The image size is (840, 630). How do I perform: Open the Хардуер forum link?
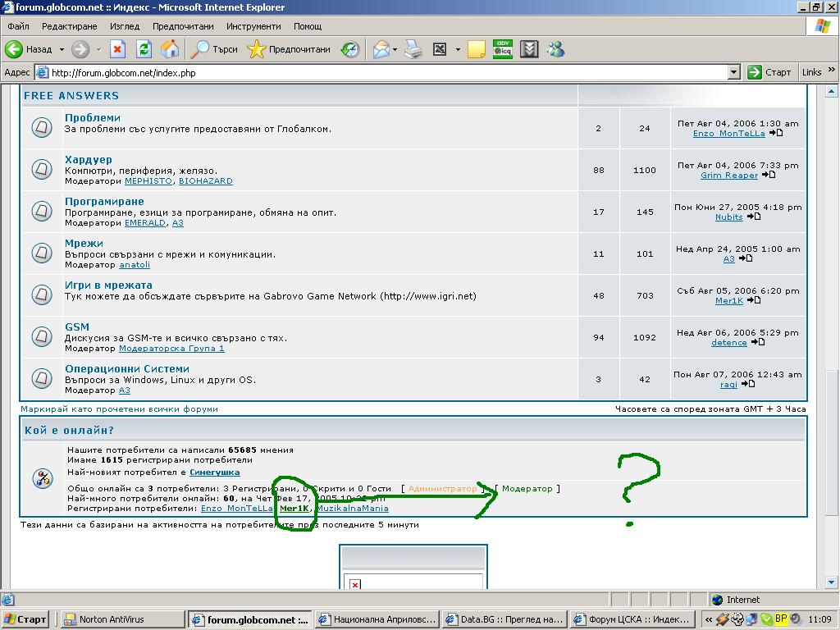point(89,159)
